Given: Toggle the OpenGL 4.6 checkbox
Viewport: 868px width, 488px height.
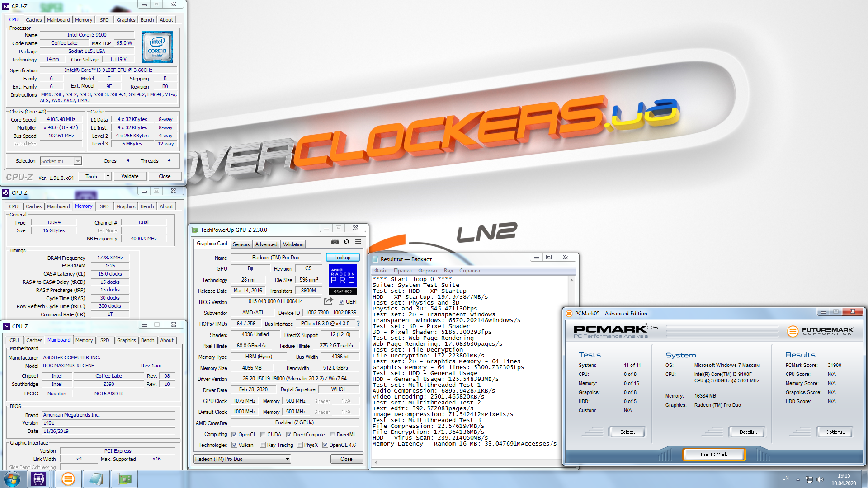Looking at the screenshot, I should [325, 445].
